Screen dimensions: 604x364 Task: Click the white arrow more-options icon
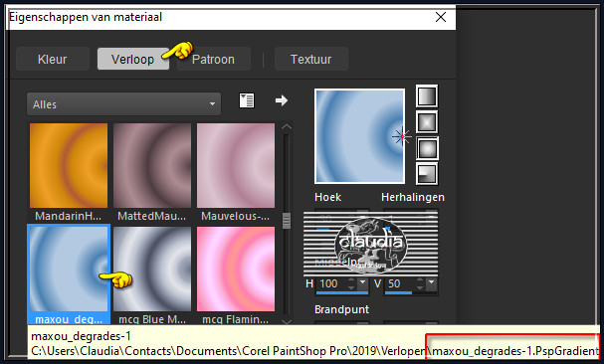click(x=282, y=100)
